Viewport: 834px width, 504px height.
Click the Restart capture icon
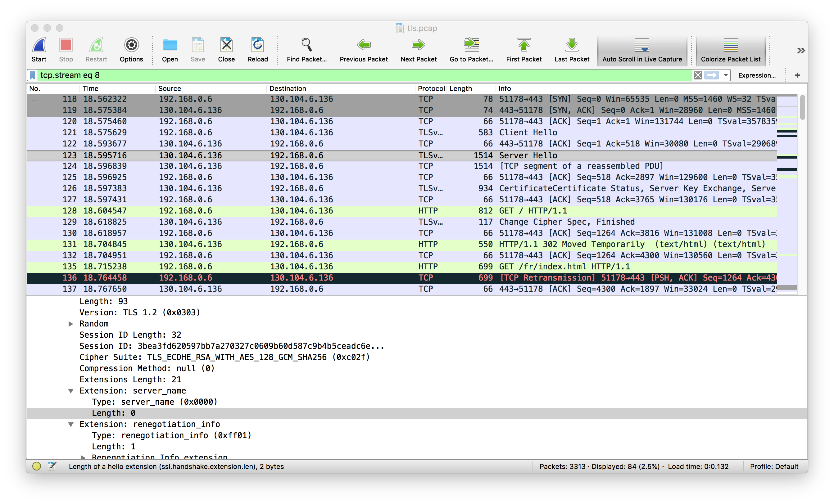pyautogui.click(x=96, y=45)
